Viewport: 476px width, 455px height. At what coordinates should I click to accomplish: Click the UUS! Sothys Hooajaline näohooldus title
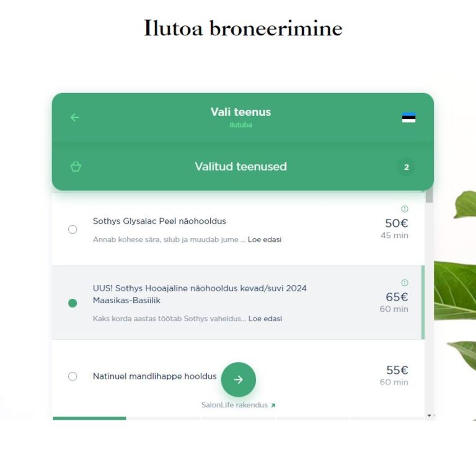coord(200,294)
